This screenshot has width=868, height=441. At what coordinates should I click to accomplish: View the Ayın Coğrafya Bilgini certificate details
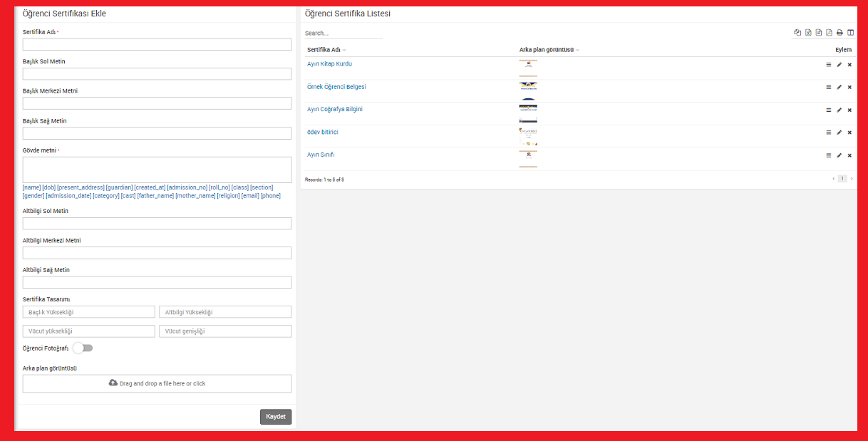tap(828, 110)
